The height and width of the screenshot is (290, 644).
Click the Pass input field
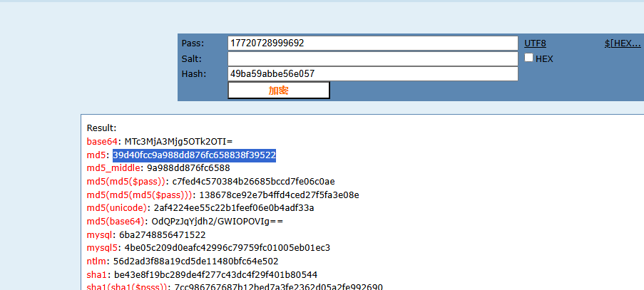point(372,43)
